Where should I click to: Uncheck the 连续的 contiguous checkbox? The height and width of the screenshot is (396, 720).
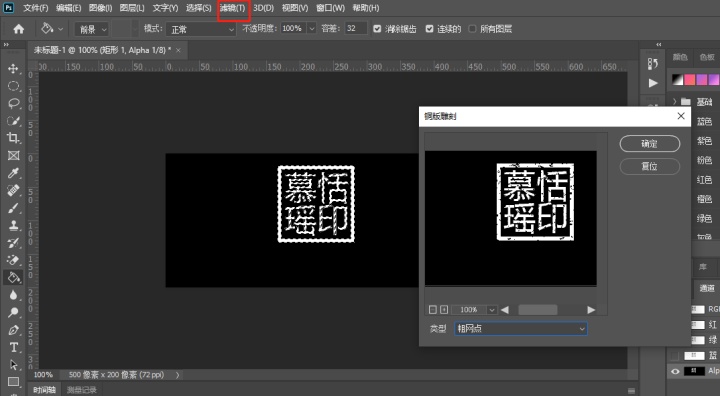click(x=429, y=29)
